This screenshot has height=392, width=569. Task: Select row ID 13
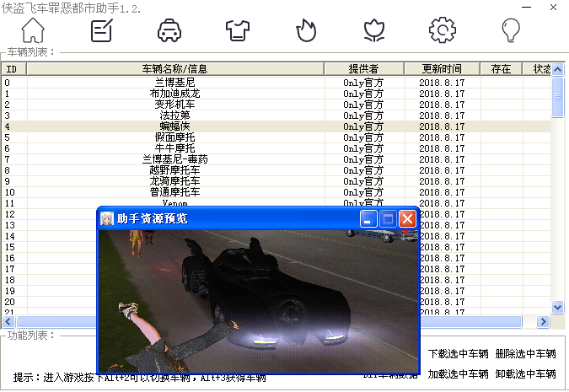pyautogui.click(x=10, y=225)
